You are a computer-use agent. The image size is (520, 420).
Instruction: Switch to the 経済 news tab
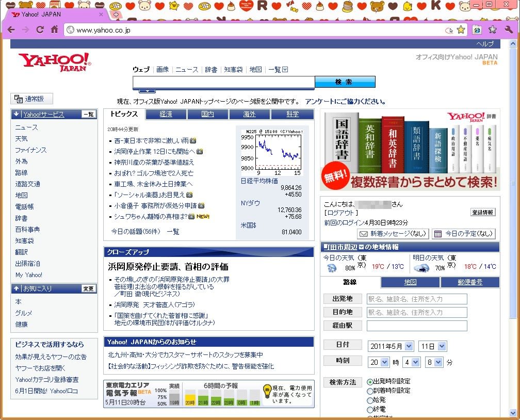(x=166, y=114)
